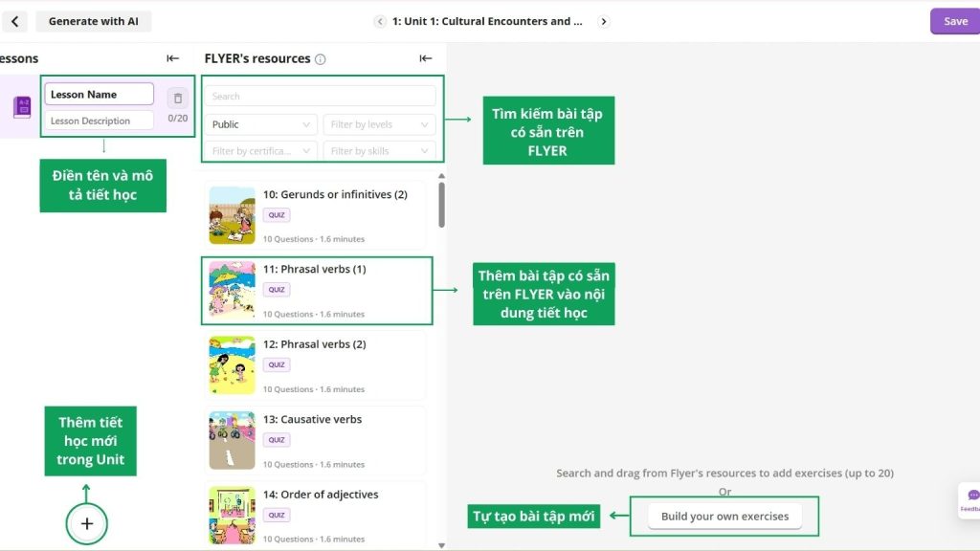
Task: Select the purple lesson book icon
Action: point(22,107)
